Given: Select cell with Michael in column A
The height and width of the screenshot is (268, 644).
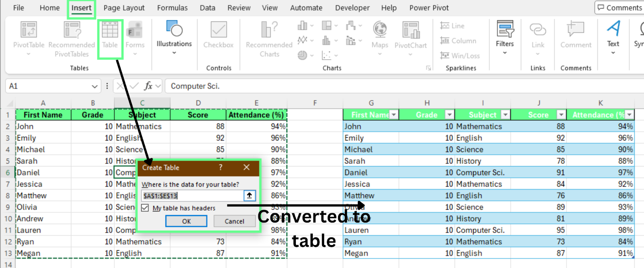Looking at the screenshot, I should (43, 150).
